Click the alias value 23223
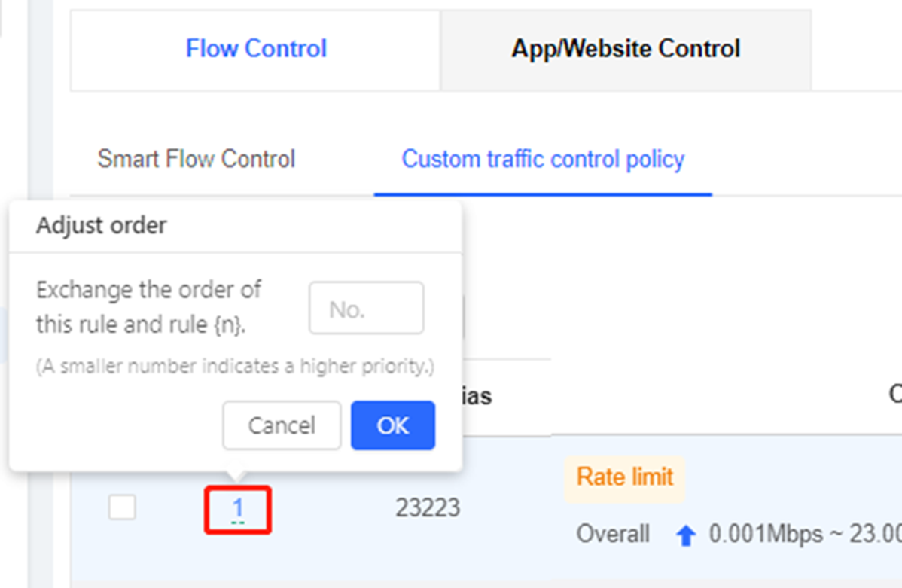This screenshot has height=588, width=902. pyautogui.click(x=427, y=508)
